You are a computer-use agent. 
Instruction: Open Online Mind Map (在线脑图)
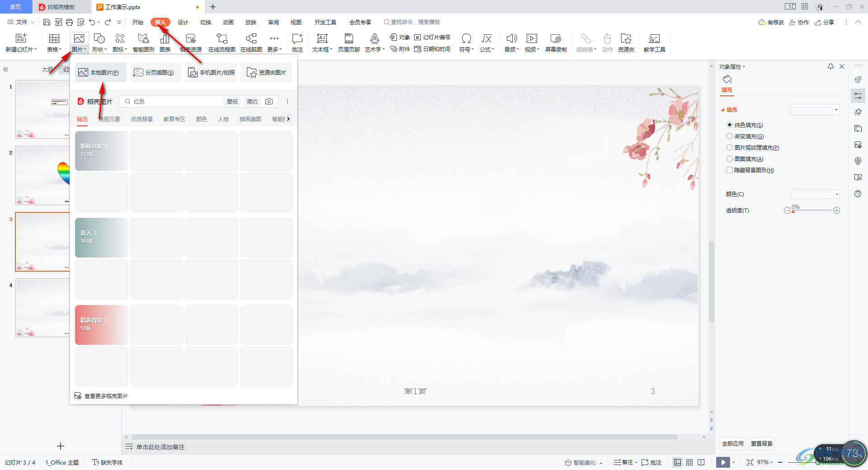pos(251,43)
